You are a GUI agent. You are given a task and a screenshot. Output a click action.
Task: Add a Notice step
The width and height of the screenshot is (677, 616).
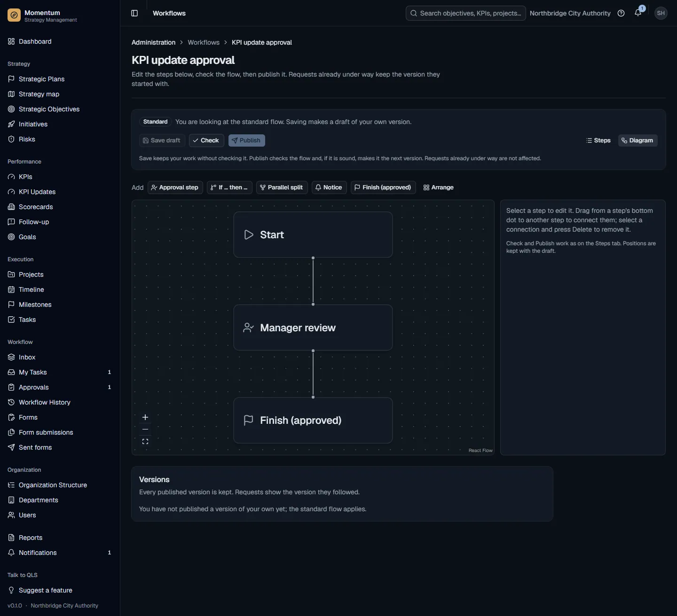pos(329,187)
